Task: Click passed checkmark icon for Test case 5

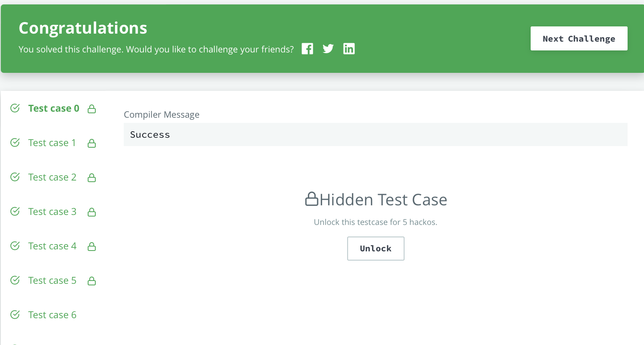Action: click(15, 280)
